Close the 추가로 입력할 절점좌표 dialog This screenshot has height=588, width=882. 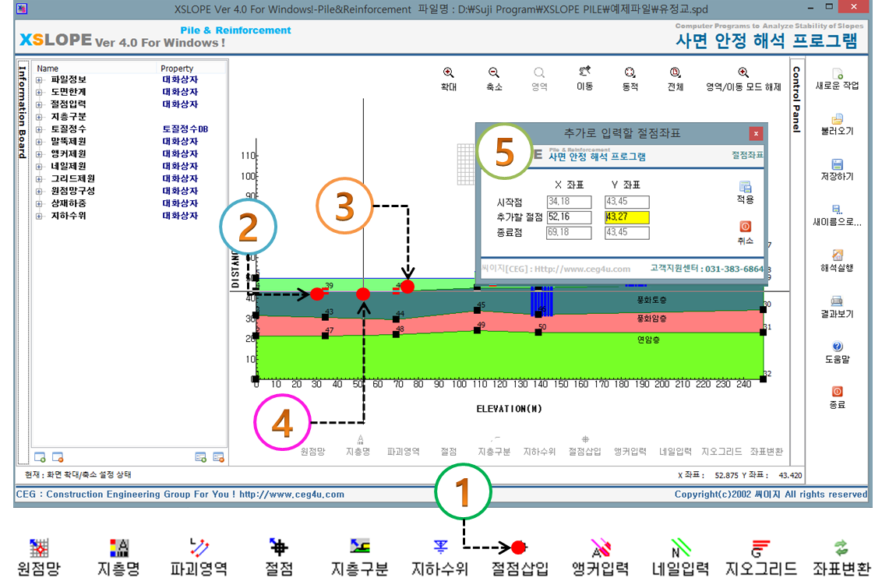coord(756,133)
